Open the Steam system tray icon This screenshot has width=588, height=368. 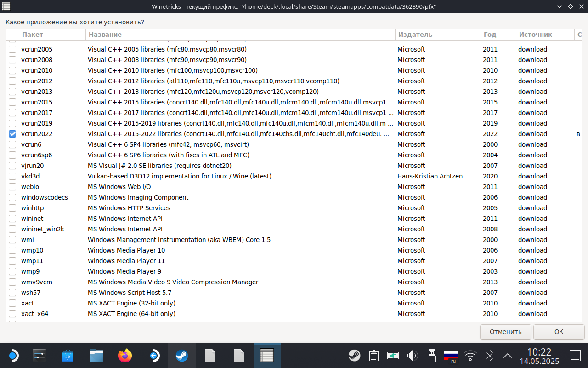(354, 355)
